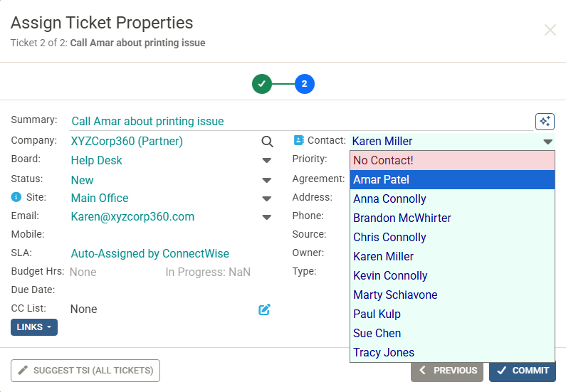Collapse the Contact dropdown arrow
This screenshot has width=566, height=392.
point(547,142)
